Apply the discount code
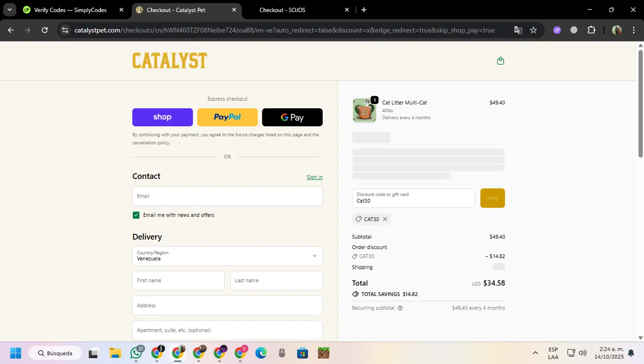Screen dimensions: 644x364 [492, 198]
